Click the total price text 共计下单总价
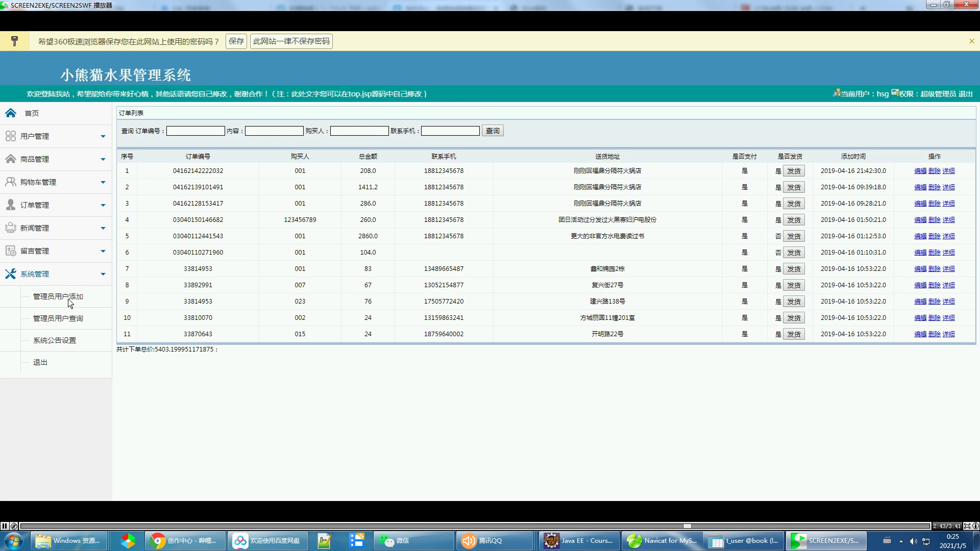Viewport: 980px width, 551px height. tap(167, 349)
